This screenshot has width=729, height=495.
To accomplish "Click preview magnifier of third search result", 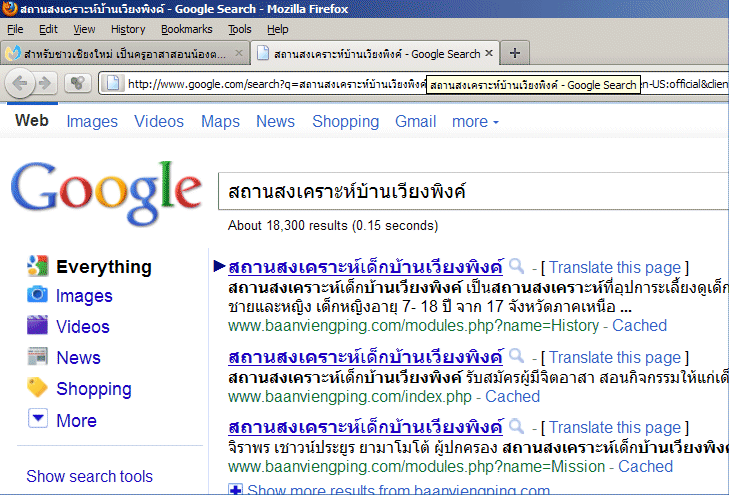I will pos(516,426).
